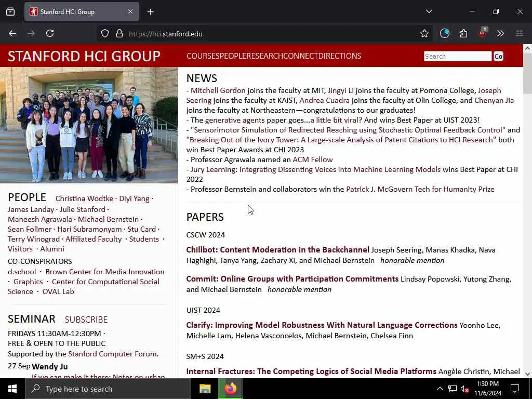Select the Stanford HCI Group browser tab
Image resolution: width=532 pixels, height=399 pixels.
(x=82, y=12)
